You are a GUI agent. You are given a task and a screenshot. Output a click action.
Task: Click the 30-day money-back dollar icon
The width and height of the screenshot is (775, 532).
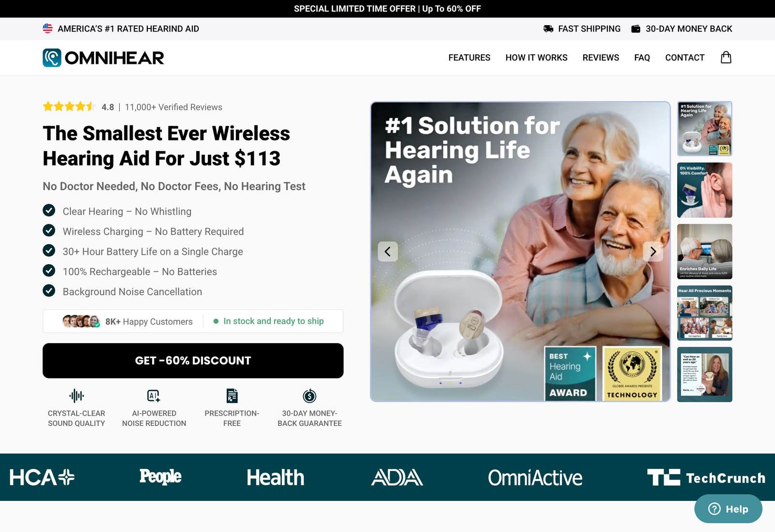[x=310, y=396]
